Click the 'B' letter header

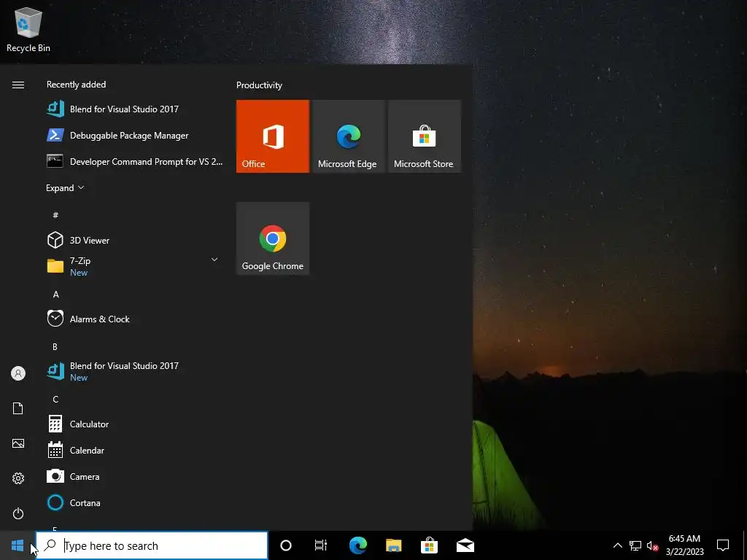[55, 346]
